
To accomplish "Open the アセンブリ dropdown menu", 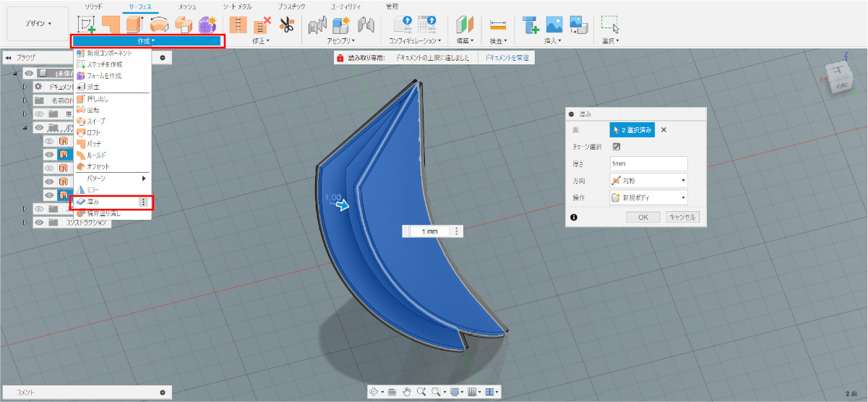I will (x=341, y=41).
